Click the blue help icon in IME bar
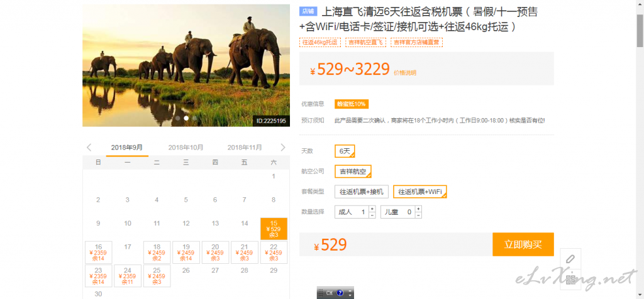Image resolution: width=644 pixels, height=299 pixels. coord(340,293)
